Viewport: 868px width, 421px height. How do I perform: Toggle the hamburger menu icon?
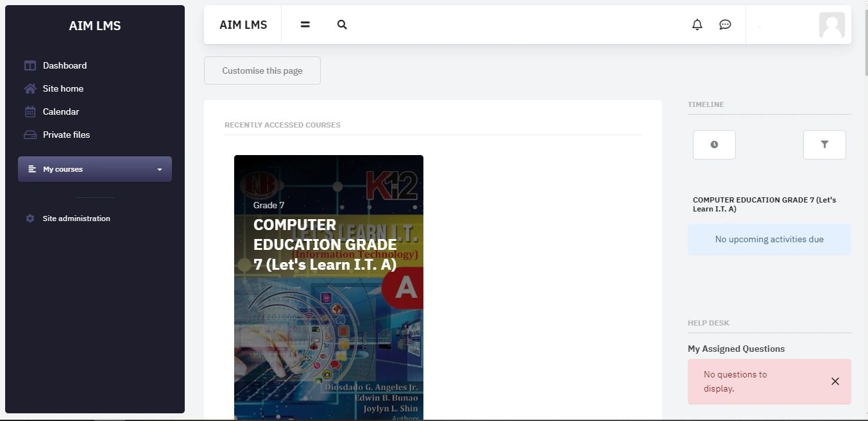305,24
